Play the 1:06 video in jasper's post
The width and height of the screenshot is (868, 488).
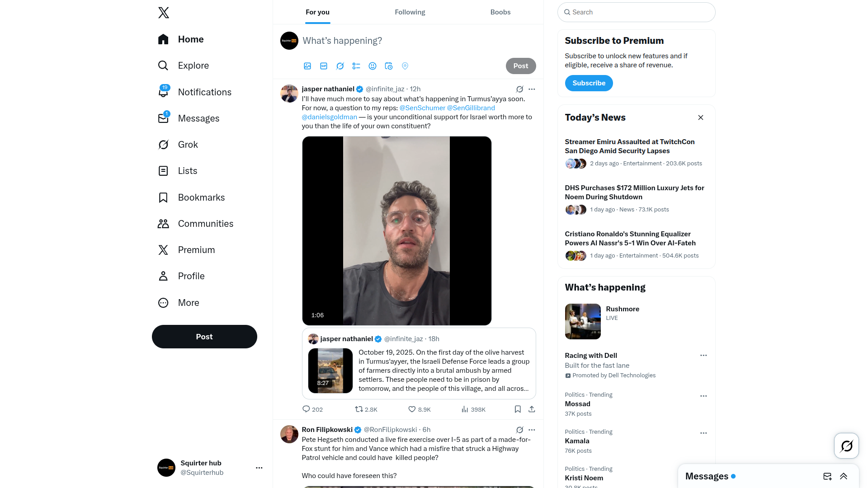[396, 231]
